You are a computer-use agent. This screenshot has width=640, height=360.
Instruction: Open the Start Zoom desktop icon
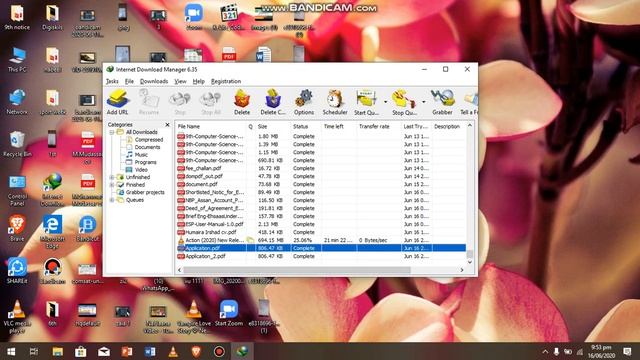229,313
